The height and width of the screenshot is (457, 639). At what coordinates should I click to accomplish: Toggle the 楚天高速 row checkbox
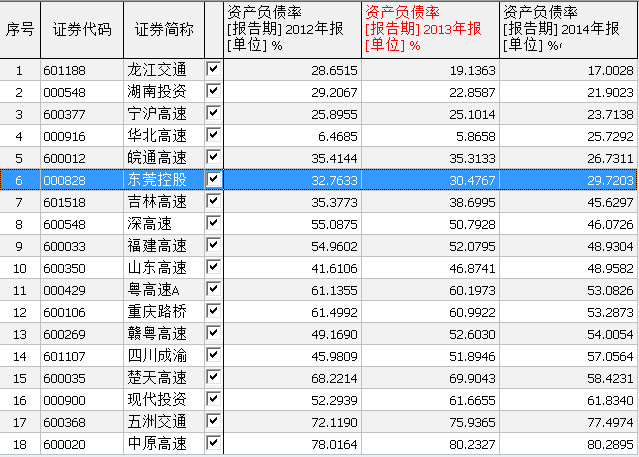214,377
